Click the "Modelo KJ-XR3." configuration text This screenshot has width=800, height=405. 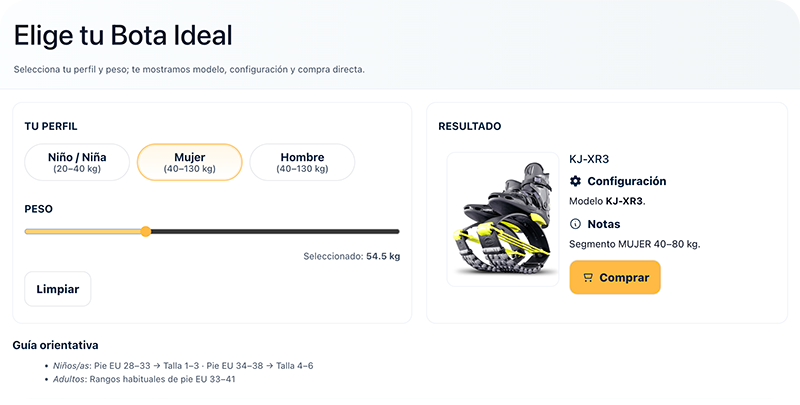coord(607,201)
